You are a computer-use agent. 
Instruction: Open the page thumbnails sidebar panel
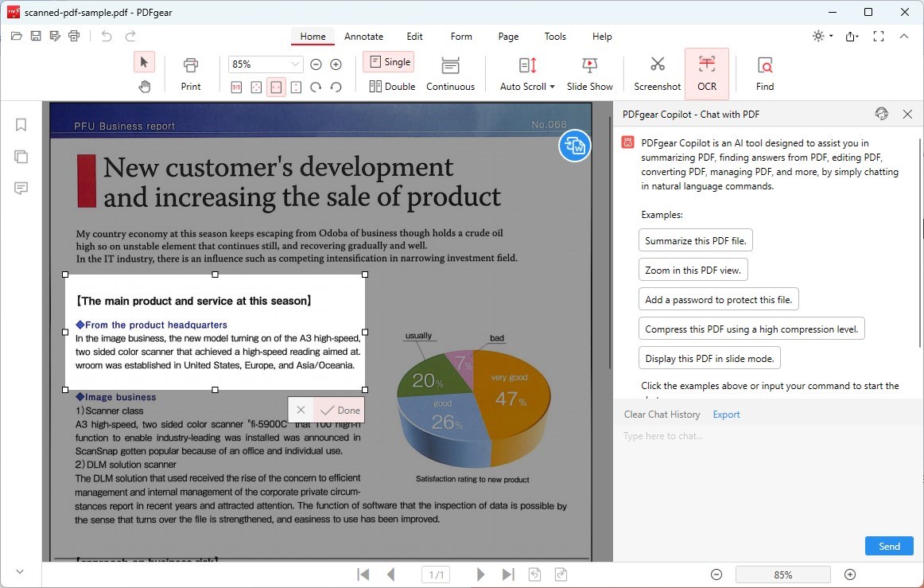pos(20,156)
